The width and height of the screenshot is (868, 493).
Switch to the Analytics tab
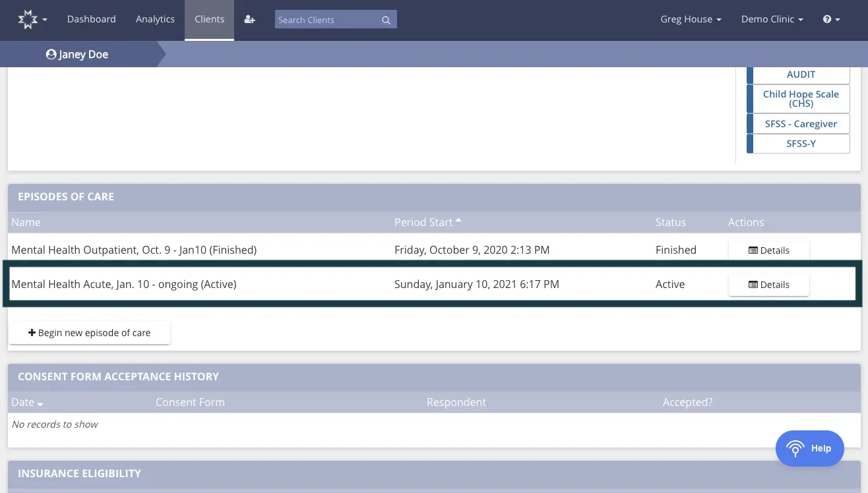point(155,19)
